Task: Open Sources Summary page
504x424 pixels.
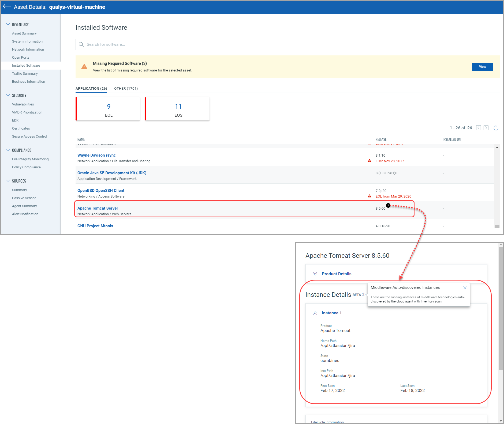Action: point(20,190)
